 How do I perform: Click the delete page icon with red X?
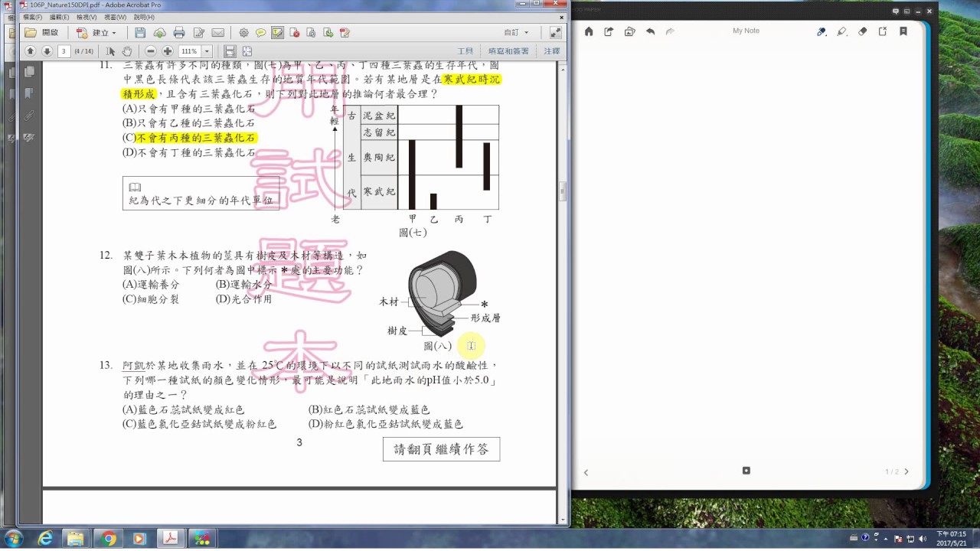(294, 33)
